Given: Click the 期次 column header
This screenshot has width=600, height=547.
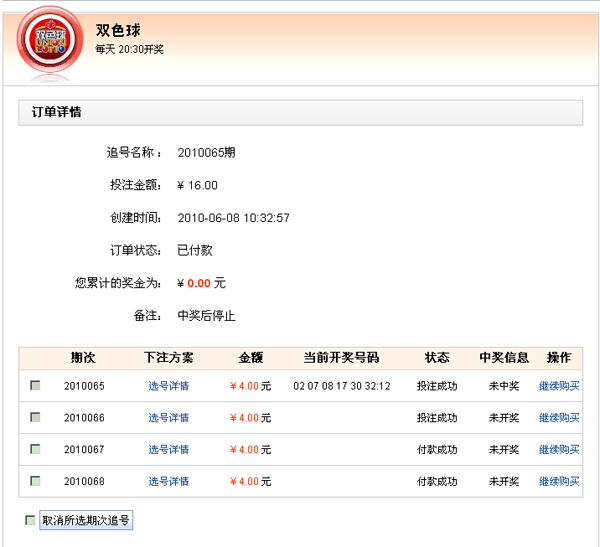Looking at the screenshot, I should click(83, 358).
